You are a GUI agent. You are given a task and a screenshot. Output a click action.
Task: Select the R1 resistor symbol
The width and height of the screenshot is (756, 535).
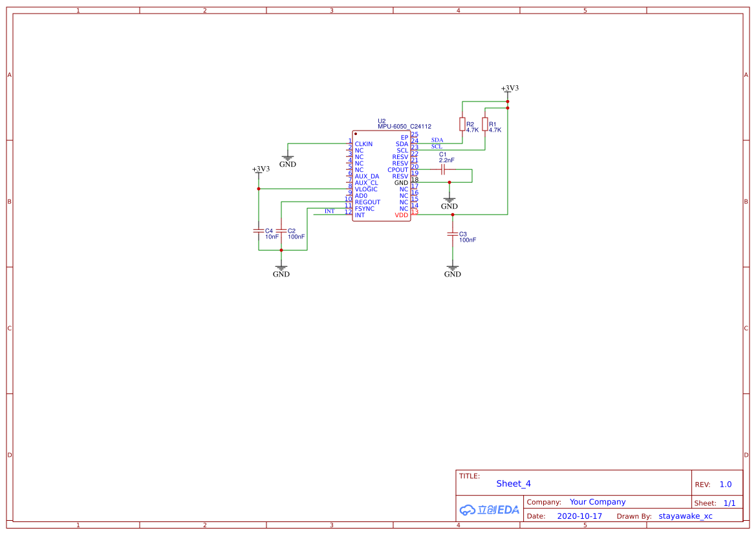[x=484, y=124]
